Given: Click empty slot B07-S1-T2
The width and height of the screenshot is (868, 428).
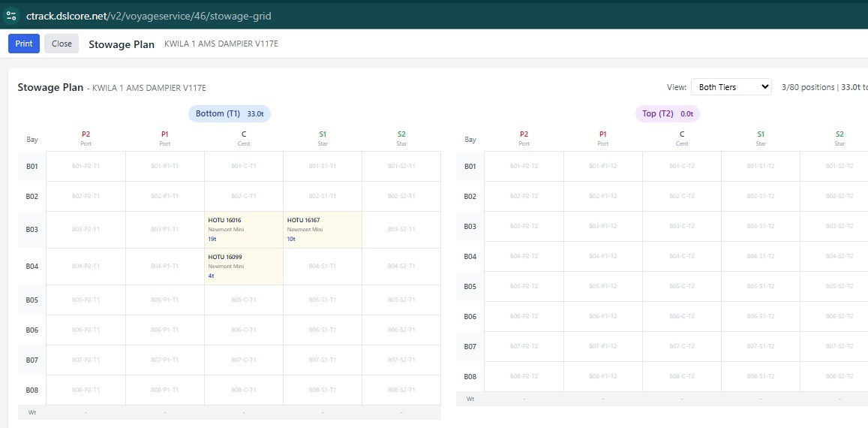Looking at the screenshot, I should point(760,346).
